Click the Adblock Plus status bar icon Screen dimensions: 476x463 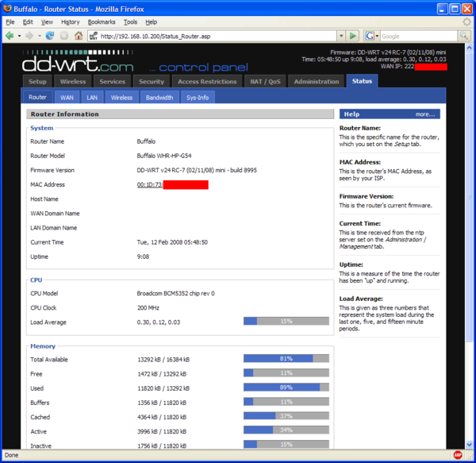coord(458,456)
